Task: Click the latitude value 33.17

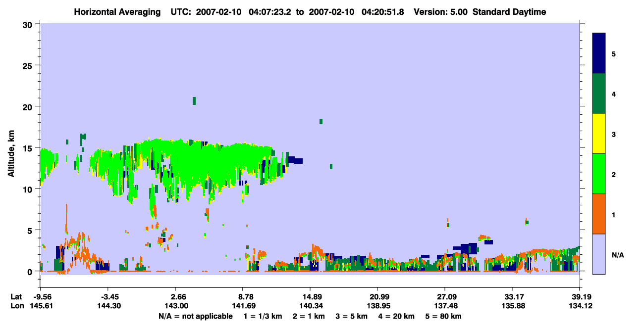Action: [514, 297]
